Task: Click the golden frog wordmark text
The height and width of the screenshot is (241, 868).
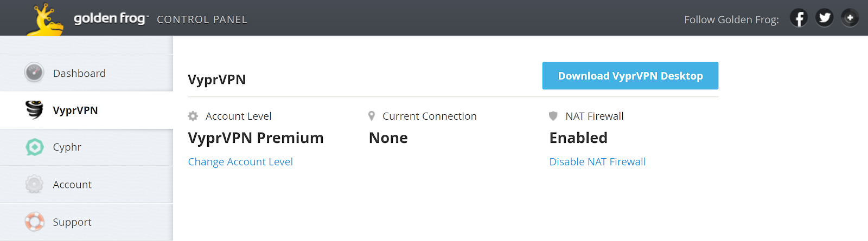Action: (111, 18)
